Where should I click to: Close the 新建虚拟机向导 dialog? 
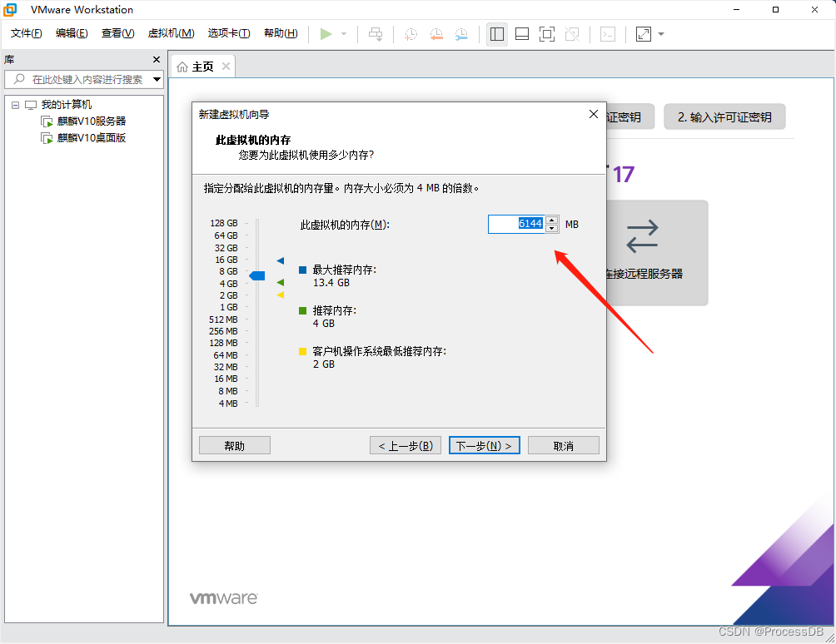pos(594,114)
